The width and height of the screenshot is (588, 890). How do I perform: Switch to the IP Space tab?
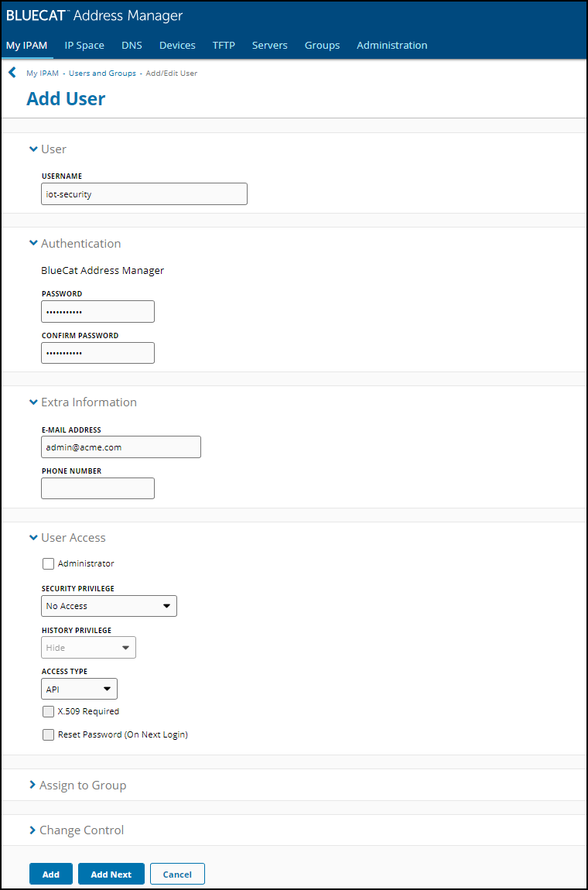tap(84, 46)
